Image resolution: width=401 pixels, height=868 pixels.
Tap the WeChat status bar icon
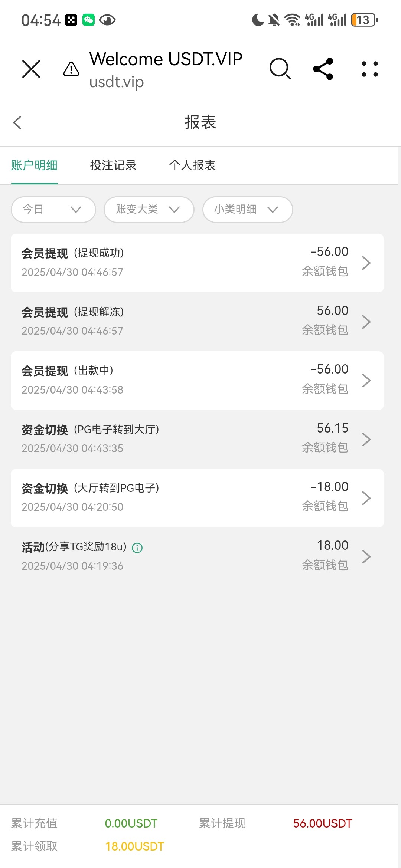coord(88,20)
